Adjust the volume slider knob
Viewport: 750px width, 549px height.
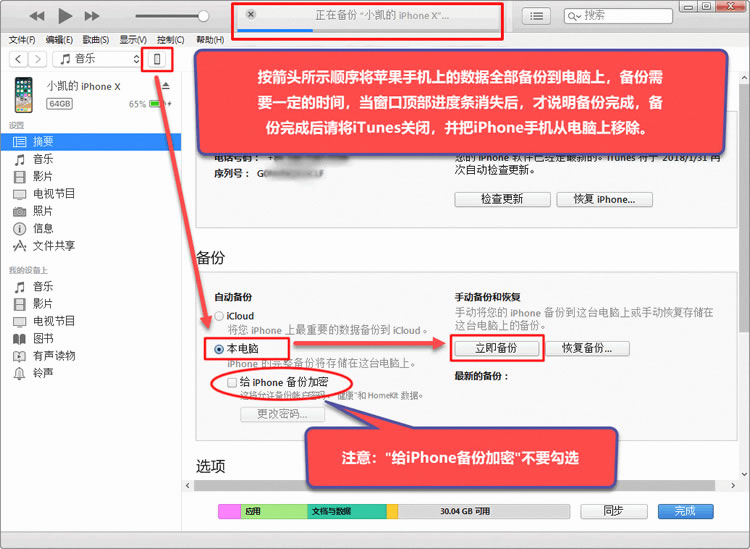pos(203,16)
